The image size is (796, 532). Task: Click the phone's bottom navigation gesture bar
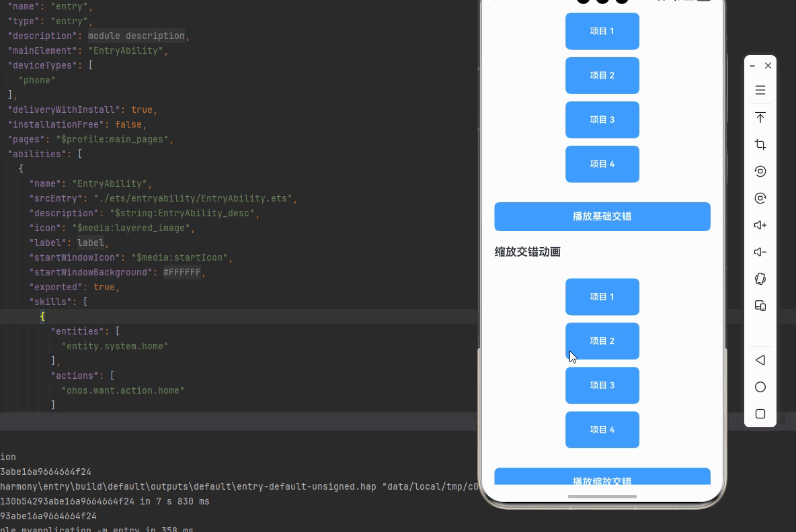click(x=602, y=496)
